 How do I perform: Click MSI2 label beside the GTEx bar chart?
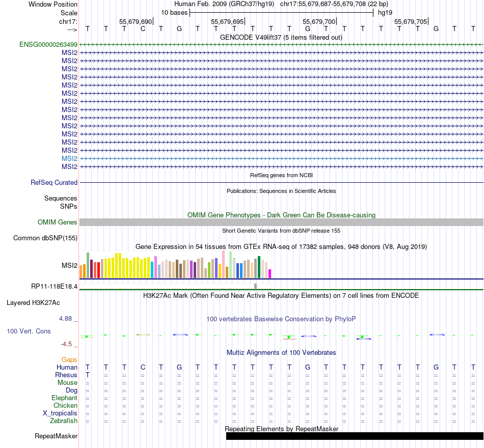point(69,265)
